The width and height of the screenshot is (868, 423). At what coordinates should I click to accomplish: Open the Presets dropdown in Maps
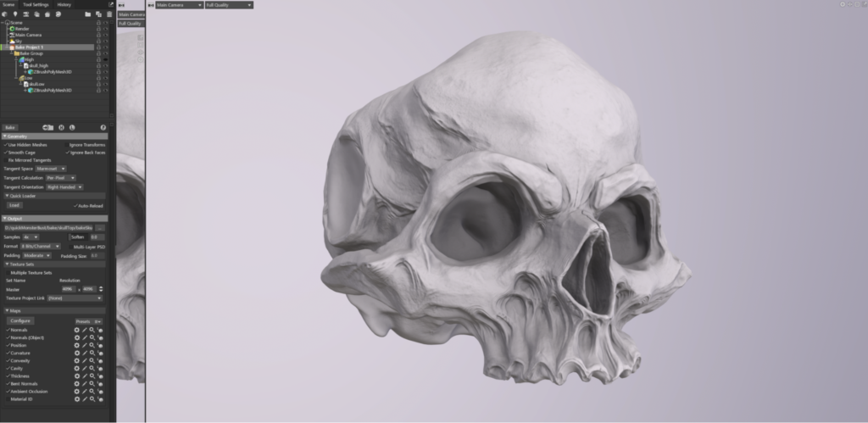coord(88,321)
